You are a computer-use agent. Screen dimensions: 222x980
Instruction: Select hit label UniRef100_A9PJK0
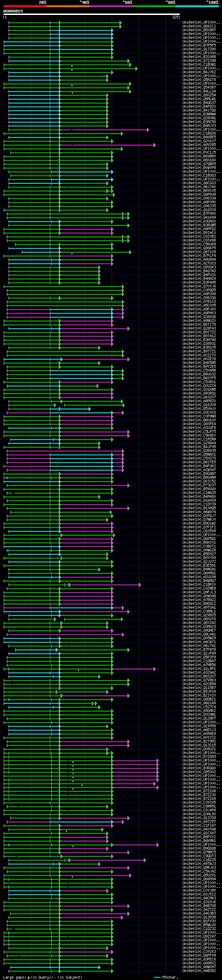point(199,309)
